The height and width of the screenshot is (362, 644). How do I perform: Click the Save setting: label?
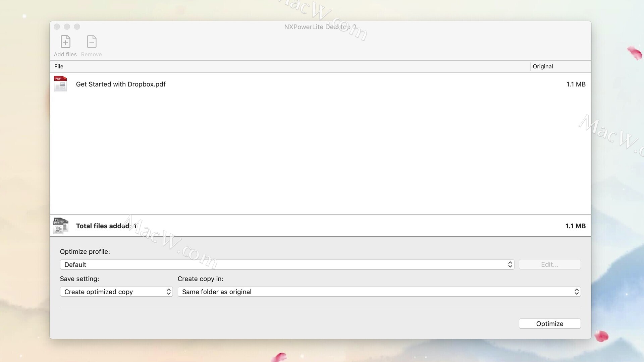coord(79,279)
